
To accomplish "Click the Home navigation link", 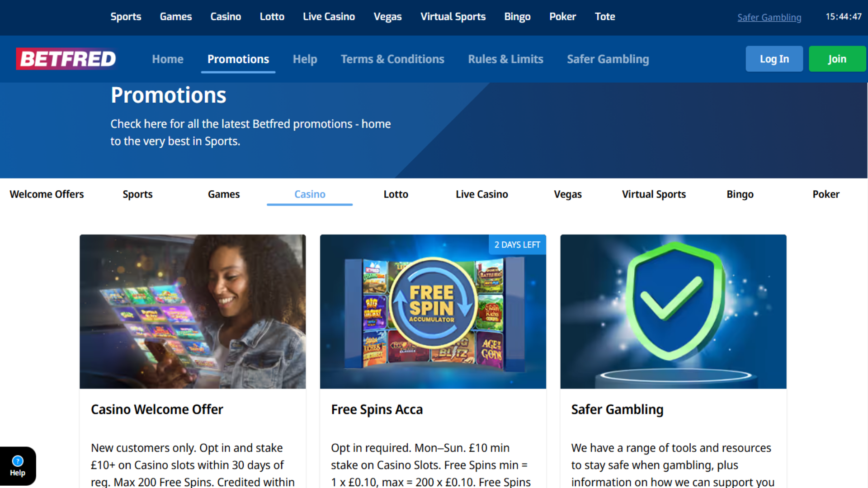I will [168, 59].
